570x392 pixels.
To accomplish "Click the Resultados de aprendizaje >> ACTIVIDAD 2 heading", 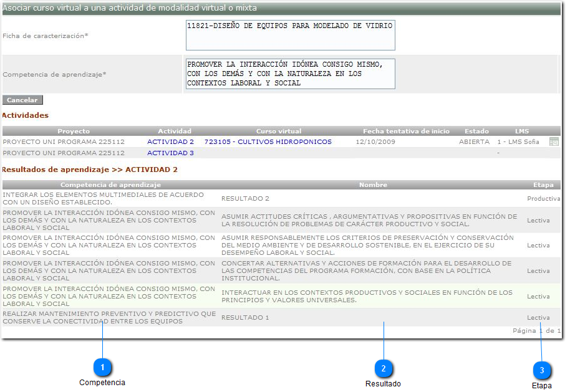I will click(90, 170).
